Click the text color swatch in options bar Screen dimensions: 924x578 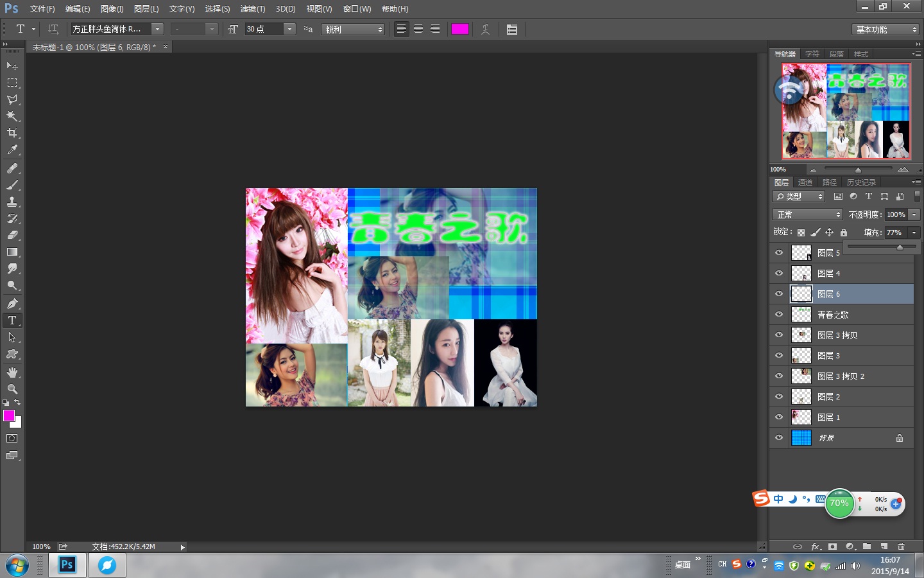460,29
